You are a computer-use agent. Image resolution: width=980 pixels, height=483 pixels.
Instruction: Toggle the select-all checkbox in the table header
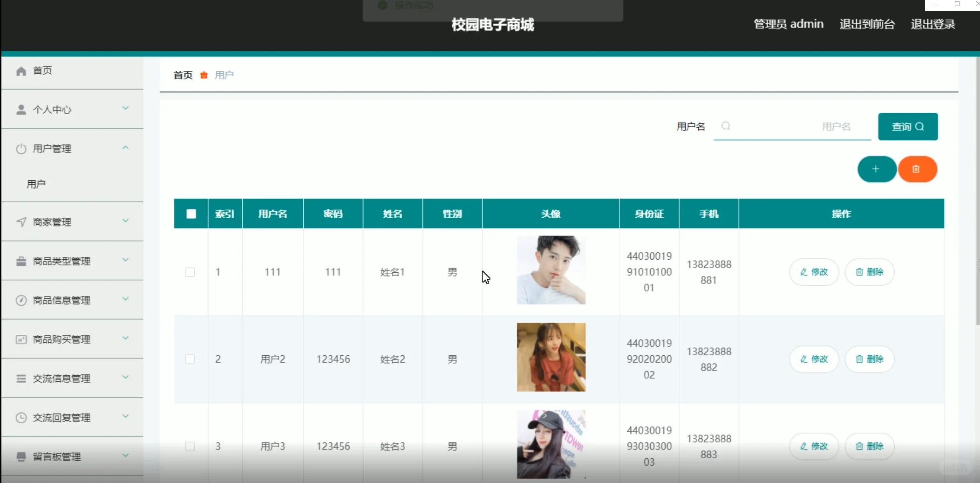tap(191, 213)
